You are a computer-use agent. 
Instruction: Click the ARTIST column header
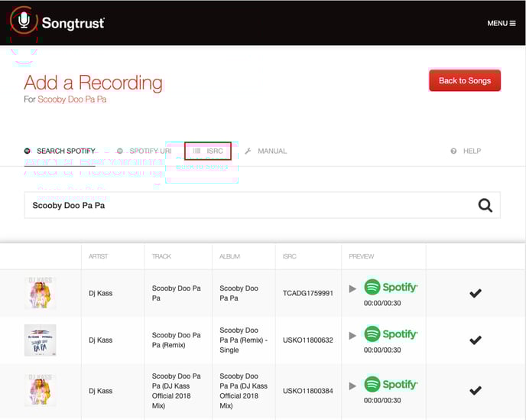tap(99, 256)
